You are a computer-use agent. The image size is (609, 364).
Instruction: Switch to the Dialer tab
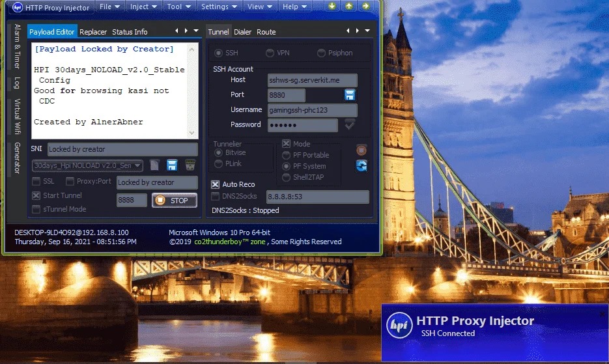(243, 32)
